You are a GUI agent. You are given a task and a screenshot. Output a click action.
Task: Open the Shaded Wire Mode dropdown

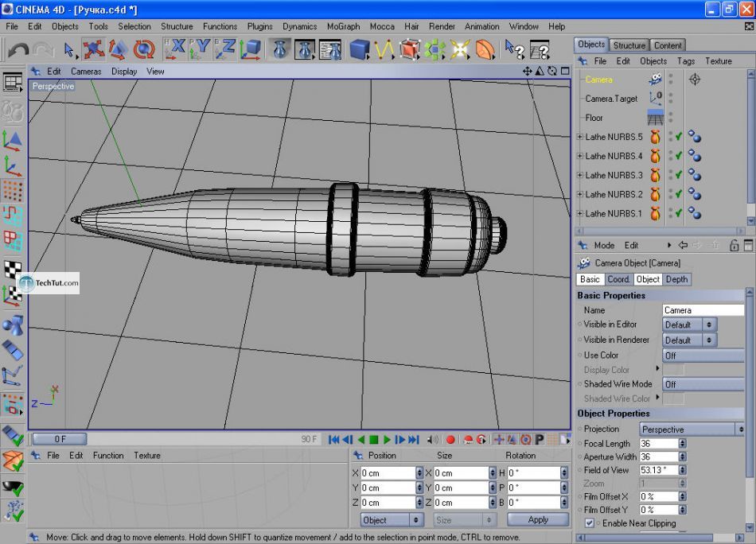(x=703, y=384)
